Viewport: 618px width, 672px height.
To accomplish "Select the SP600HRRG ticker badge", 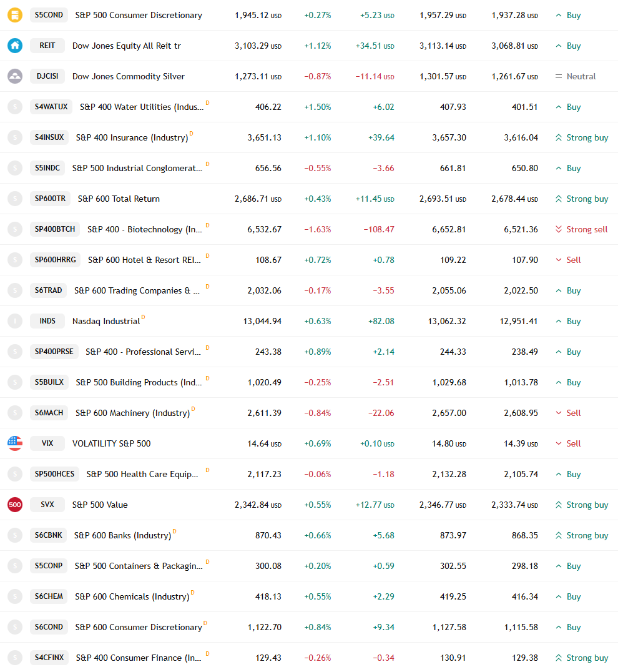I will click(56, 260).
